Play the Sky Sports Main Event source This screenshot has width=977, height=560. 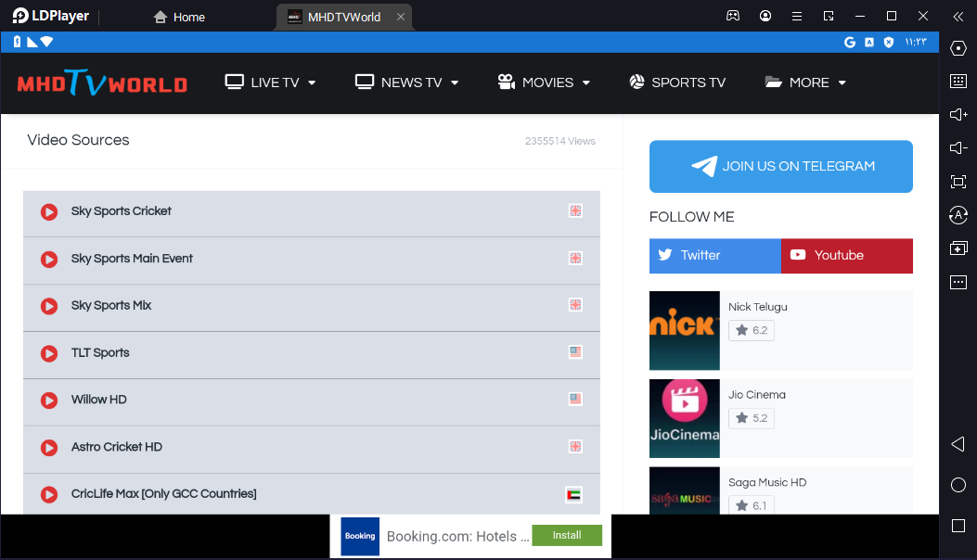coord(312,261)
